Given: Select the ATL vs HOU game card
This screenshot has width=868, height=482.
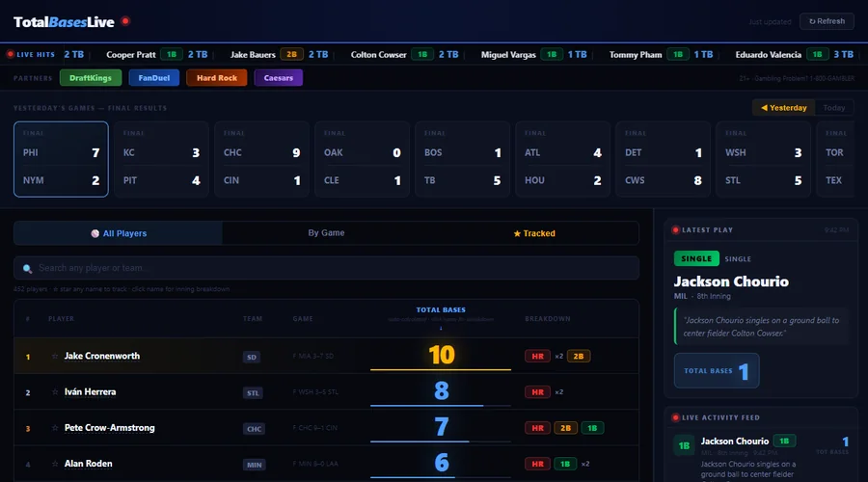Looking at the screenshot, I should click(562, 159).
